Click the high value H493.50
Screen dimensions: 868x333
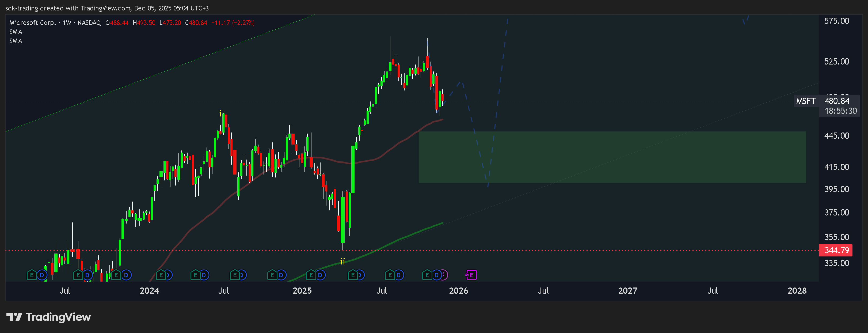(x=144, y=22)
